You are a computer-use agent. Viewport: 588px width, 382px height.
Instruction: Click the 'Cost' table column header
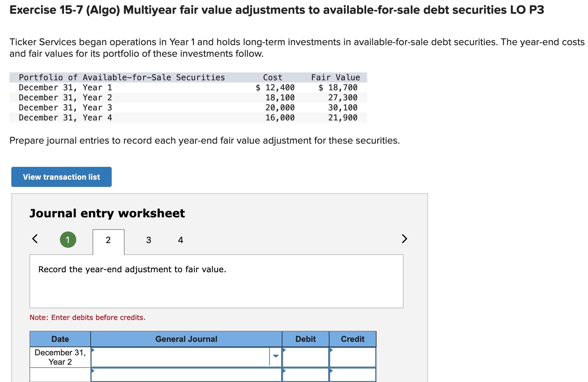click(x=273, y=77)
